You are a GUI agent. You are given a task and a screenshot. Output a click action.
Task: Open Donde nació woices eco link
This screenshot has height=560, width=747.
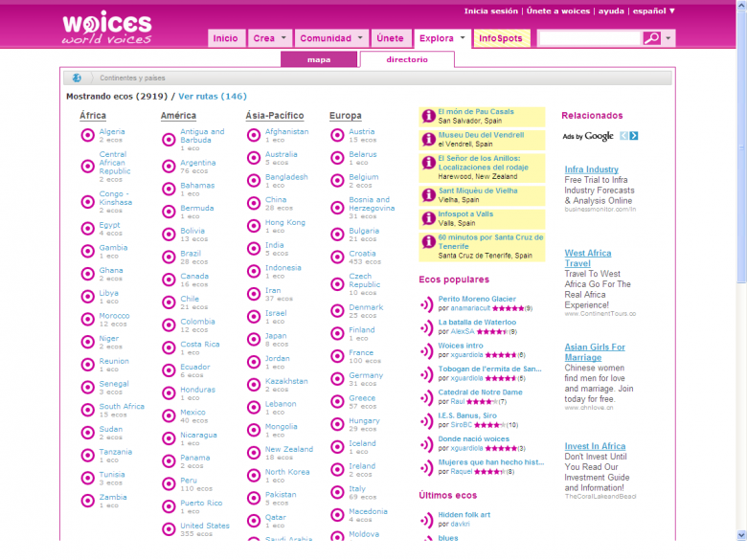[x=473, y=439]
